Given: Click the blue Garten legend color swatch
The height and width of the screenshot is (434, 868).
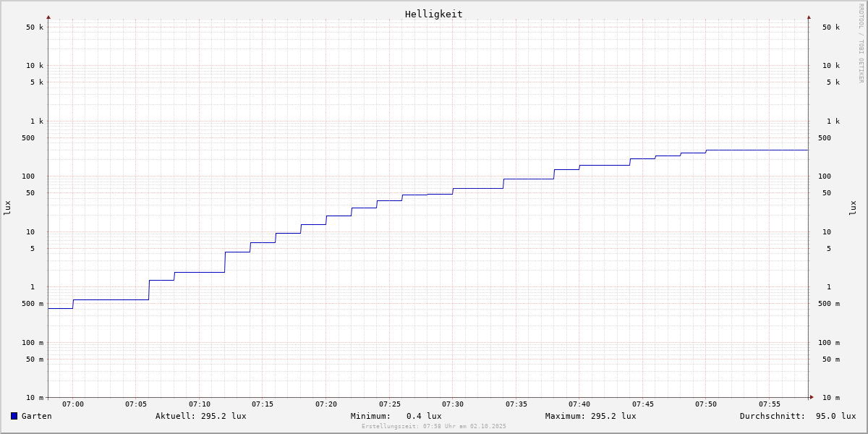Looking at the screenshot, I should (x=14, y=416).
